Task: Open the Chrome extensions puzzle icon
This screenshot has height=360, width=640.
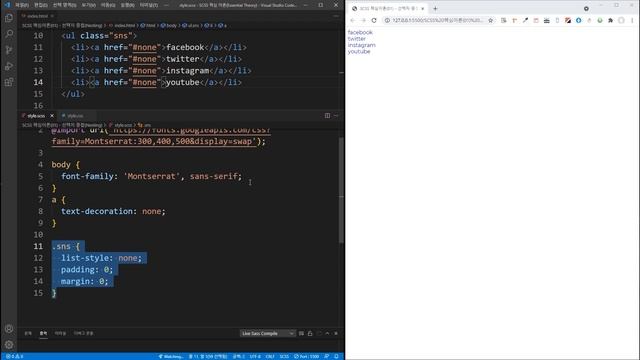Action: click(x=610, y=20)
